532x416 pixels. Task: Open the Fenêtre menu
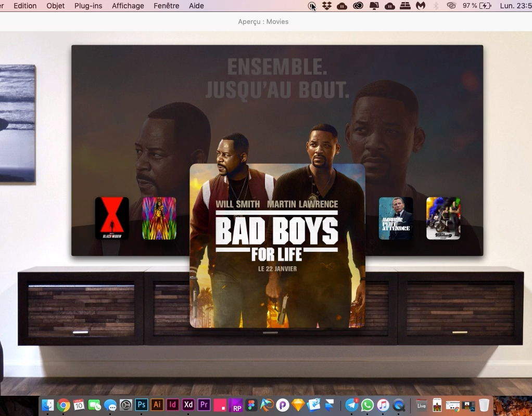(x=166, y=6)
